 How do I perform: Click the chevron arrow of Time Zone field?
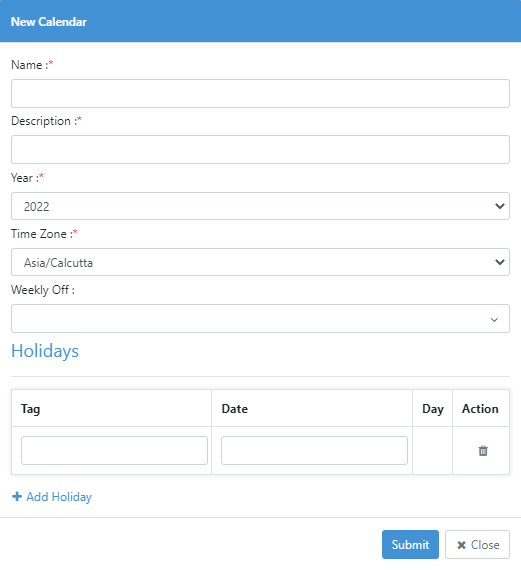(500, 262)
